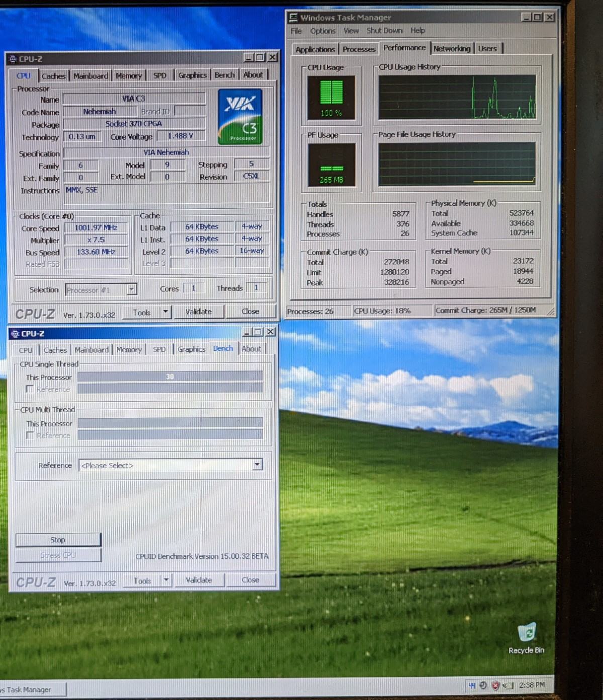
Task: Toggle the Reference checkbox under CPU Single Thread
Action: coord(30,389)
